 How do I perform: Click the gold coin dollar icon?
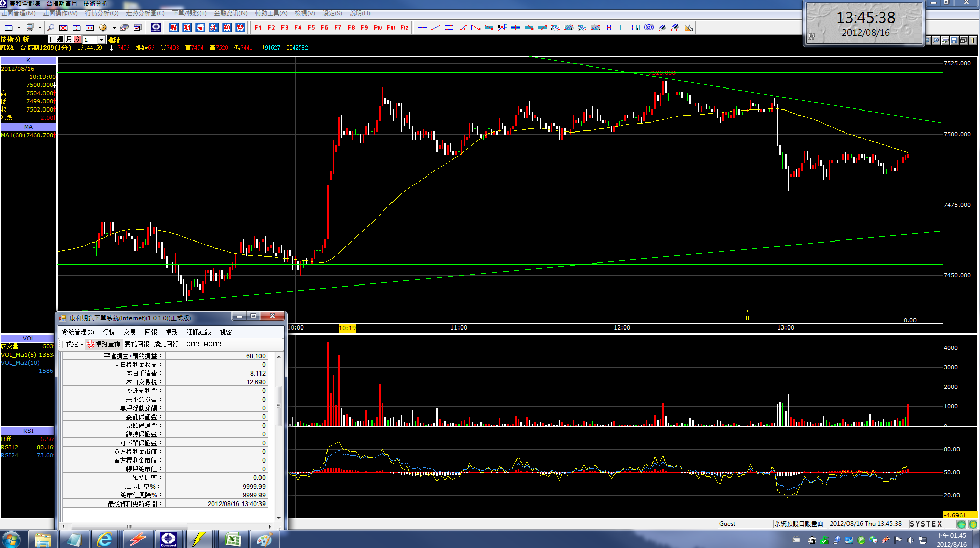tap(103, 28)
